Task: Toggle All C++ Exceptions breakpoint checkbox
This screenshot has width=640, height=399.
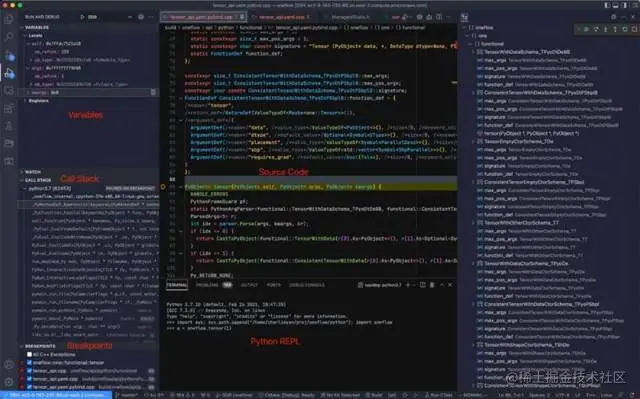Action: [29, 354]
